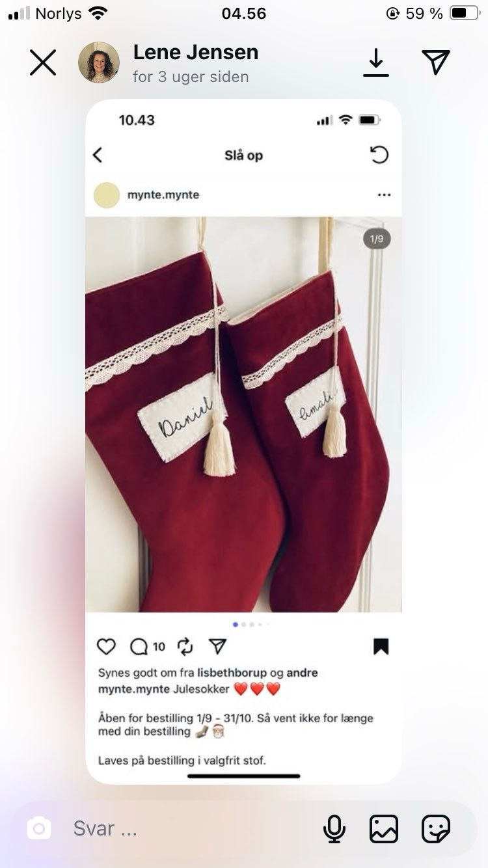
Task: Tap the mynte.mynte username in post header
Action: [x=163, y=195]
